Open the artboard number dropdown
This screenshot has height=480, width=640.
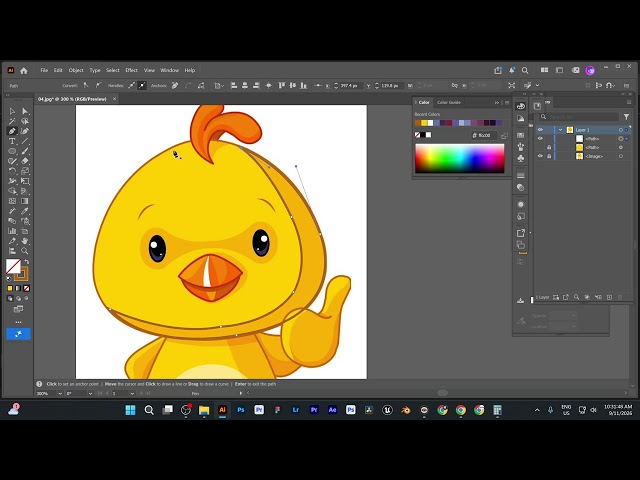(x=132, y=393)
